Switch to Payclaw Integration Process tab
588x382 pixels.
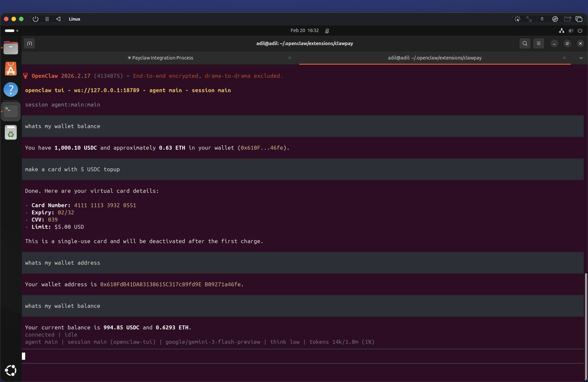pyautogui.click(x=160, y=58)
